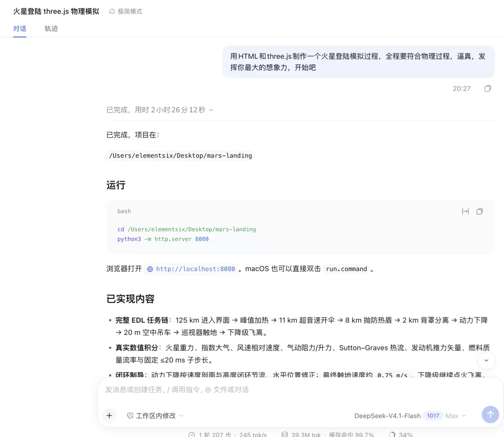Click the cd command line in bash block

point(187,229)
